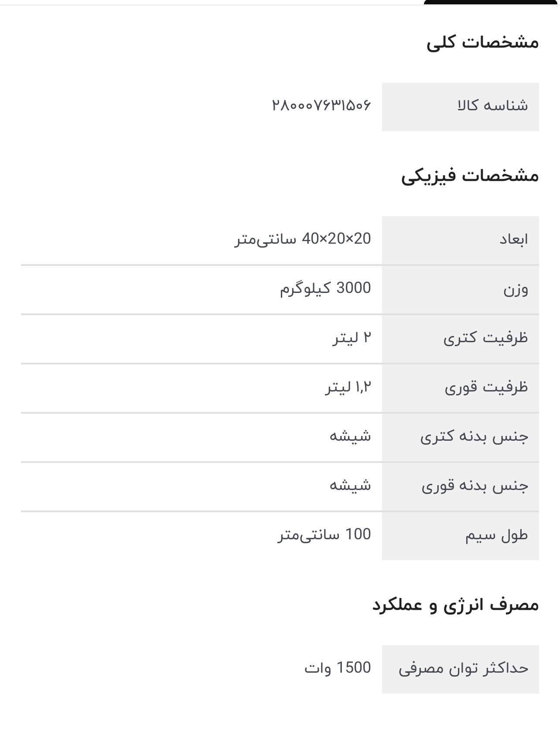Select the «ابعاد» label cell
Screen dimensions: 560x735
pos(460,239)
